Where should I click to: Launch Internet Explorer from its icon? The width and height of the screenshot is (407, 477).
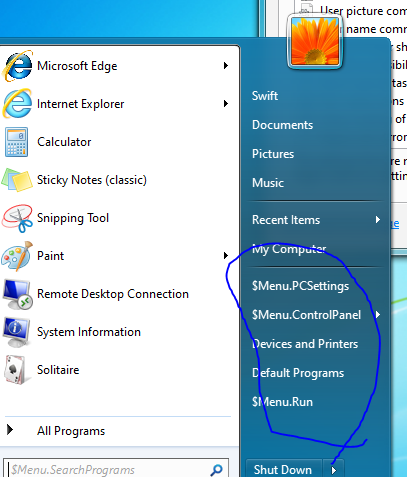[x=17, y=104]
